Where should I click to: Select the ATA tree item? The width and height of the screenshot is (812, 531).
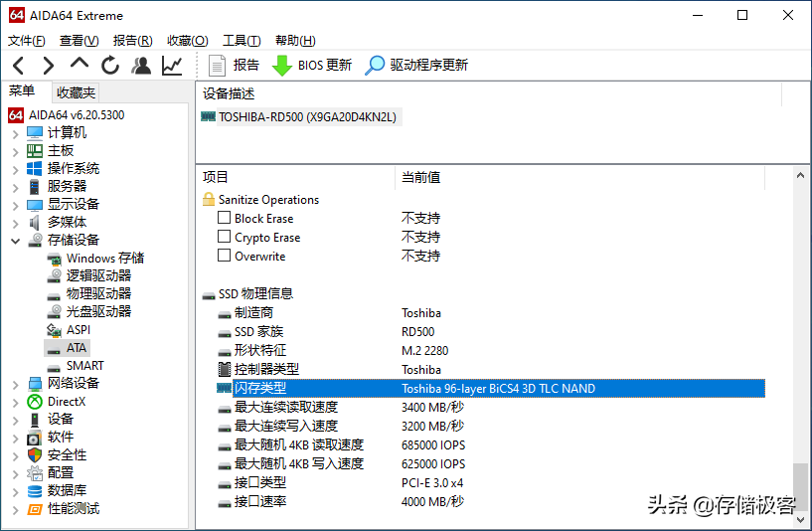pos(68,348)
